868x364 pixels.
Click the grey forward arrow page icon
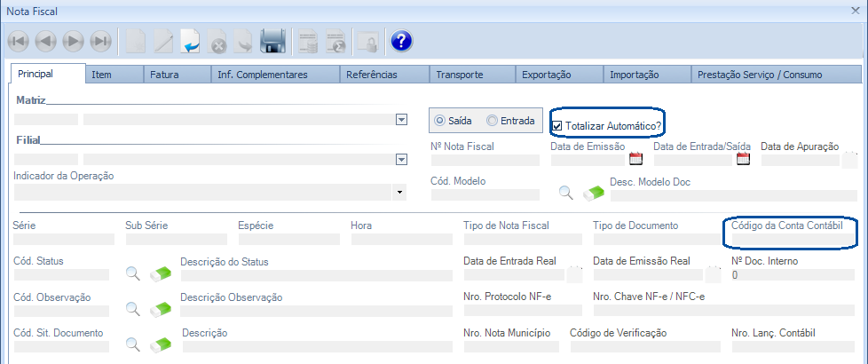[243, 41]
